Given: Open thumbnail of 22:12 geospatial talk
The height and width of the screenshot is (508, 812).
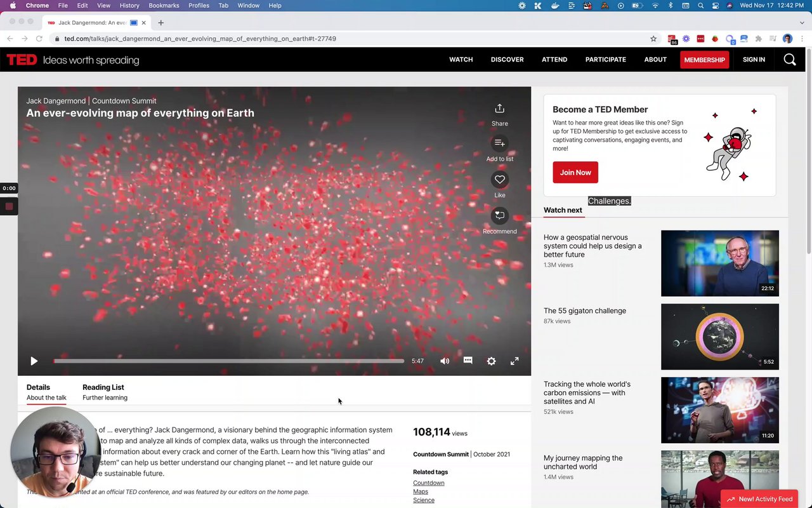Looking at the screenshot, I should coord(720,263).
